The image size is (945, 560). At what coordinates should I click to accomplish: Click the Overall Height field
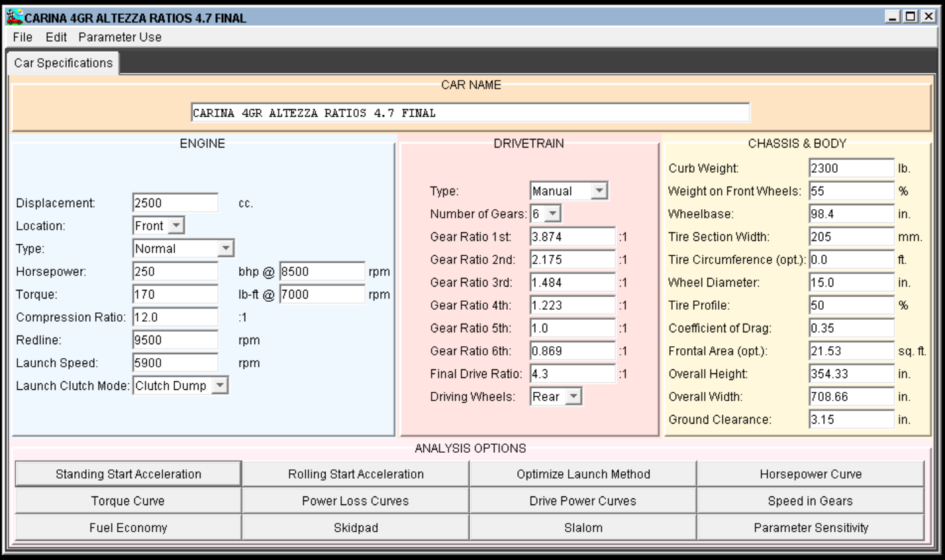click(x=852, y=374)
